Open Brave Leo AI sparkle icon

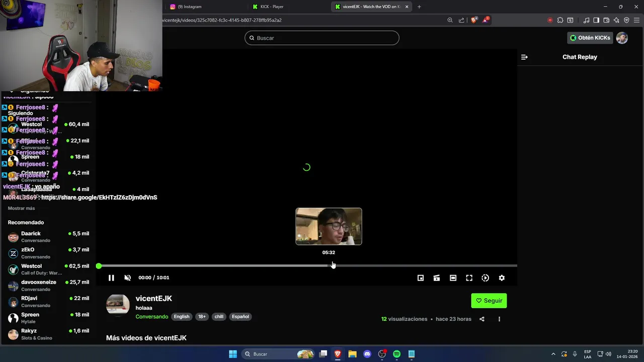pos(616,20)
